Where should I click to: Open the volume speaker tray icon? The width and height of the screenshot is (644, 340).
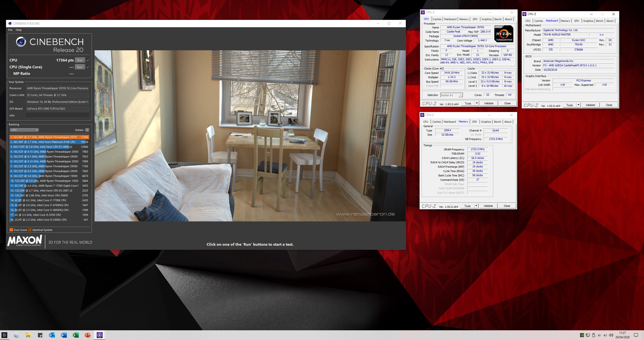click(x=611, y=335)
